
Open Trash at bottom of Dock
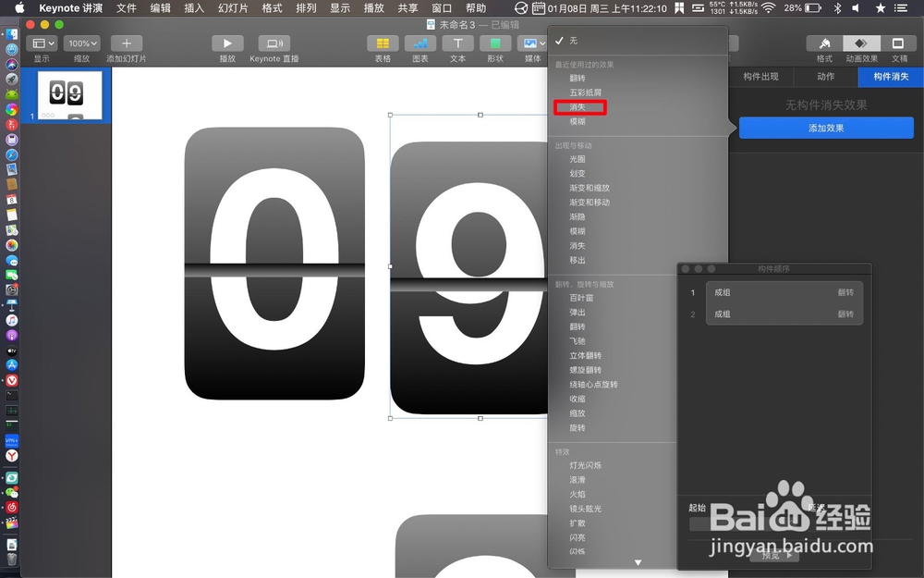(x=12, y=560)
